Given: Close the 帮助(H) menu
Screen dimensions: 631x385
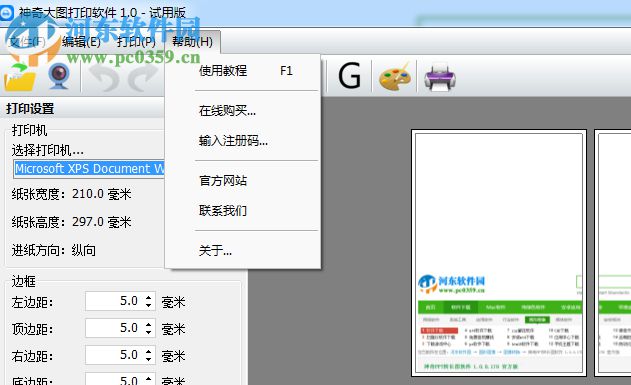Looking at the screenshot, I should [x=192, y=41].
